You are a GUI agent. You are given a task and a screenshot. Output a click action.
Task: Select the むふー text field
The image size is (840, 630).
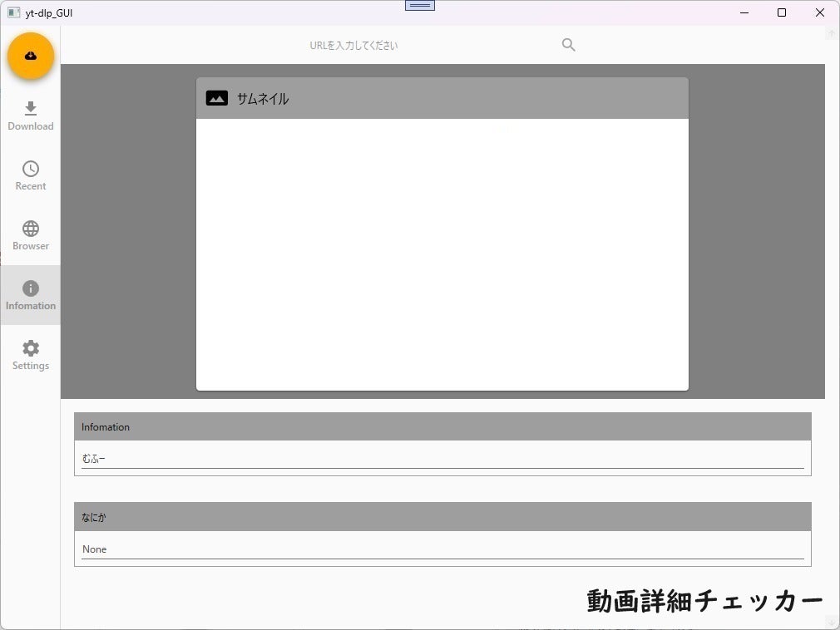point(442,458)
